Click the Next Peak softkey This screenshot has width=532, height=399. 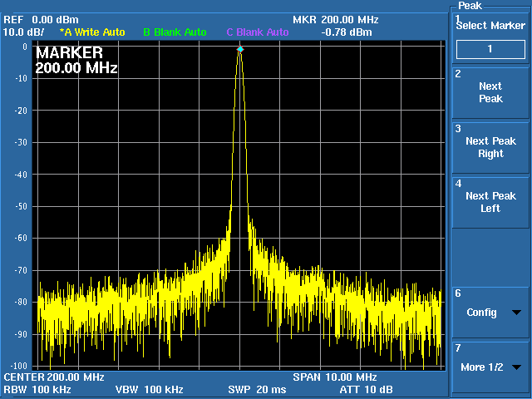(x=490, y=92)
